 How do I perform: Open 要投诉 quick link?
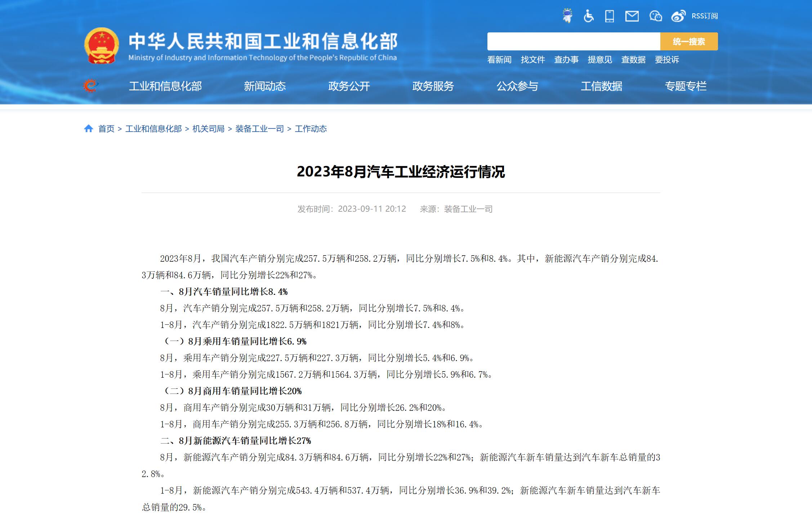point(667,60)
